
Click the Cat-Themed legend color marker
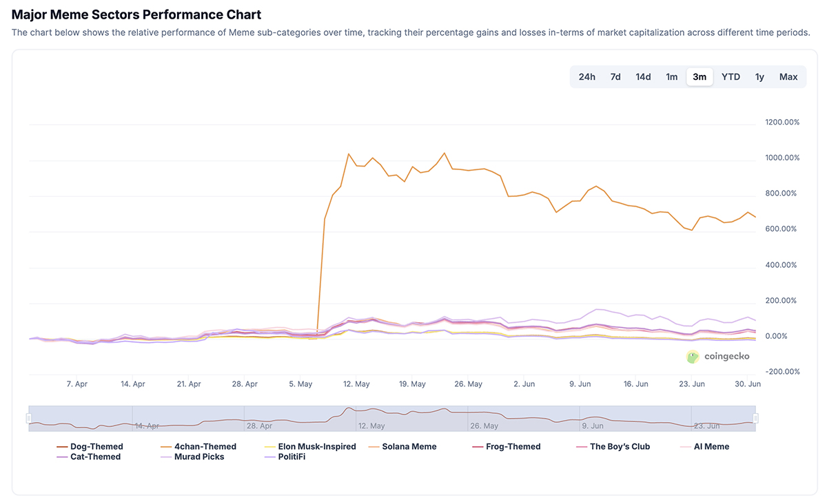(x=61, y=456)
